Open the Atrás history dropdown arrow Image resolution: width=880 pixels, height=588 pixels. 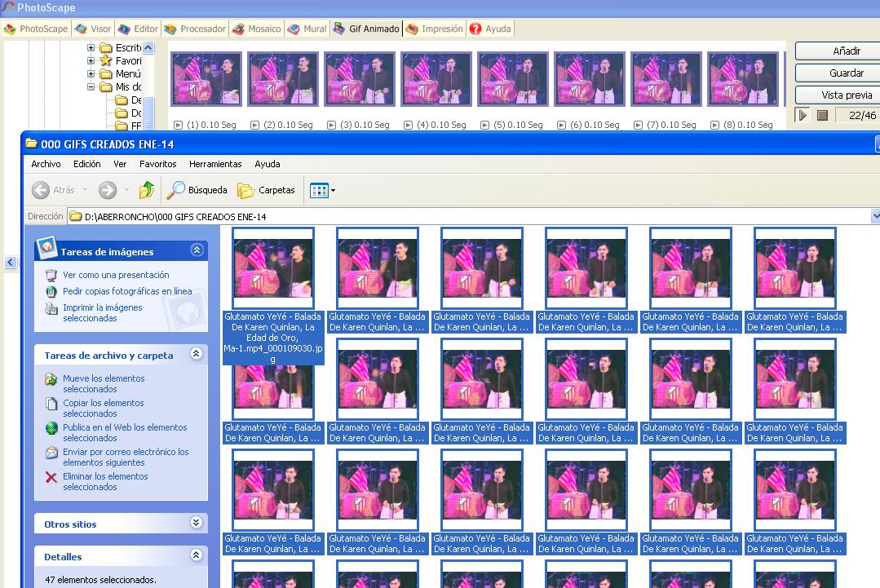coord(86,190)
